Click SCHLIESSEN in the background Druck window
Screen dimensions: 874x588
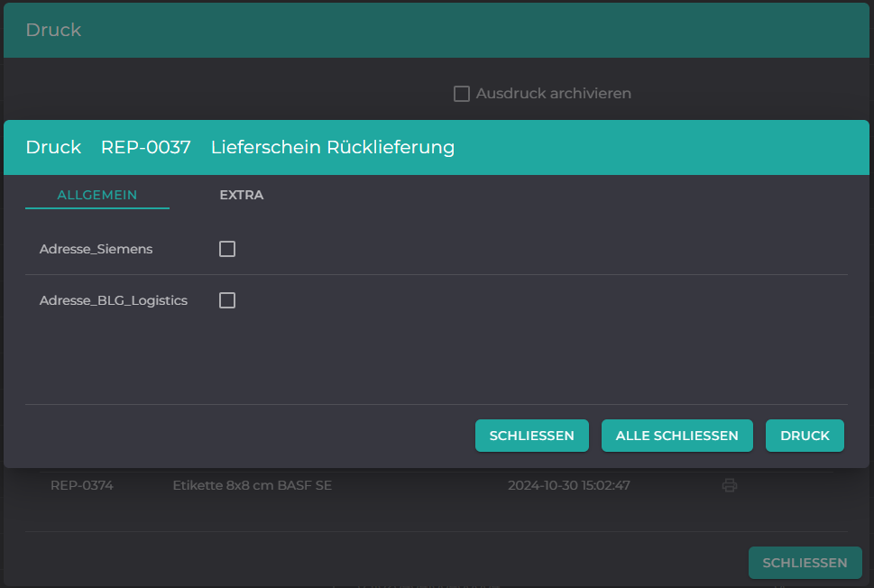tap(805, 563)
